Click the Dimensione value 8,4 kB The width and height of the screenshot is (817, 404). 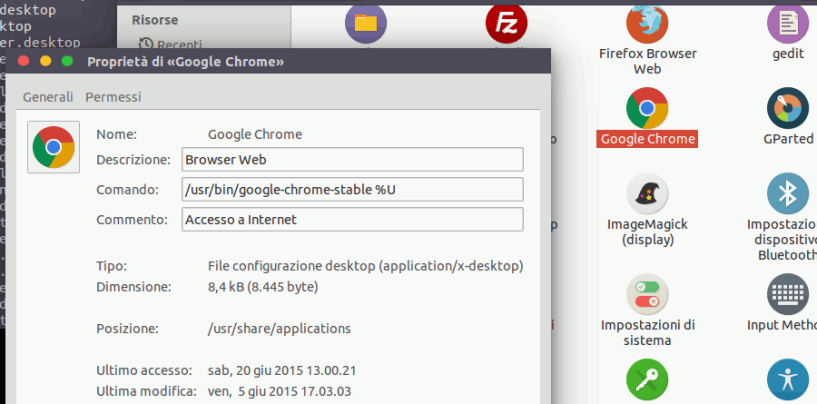[263, 287]
